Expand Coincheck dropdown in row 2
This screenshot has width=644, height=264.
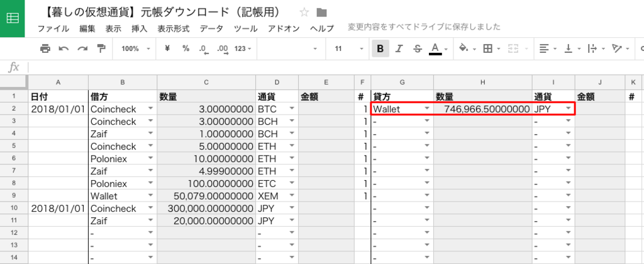pos(150,108)
